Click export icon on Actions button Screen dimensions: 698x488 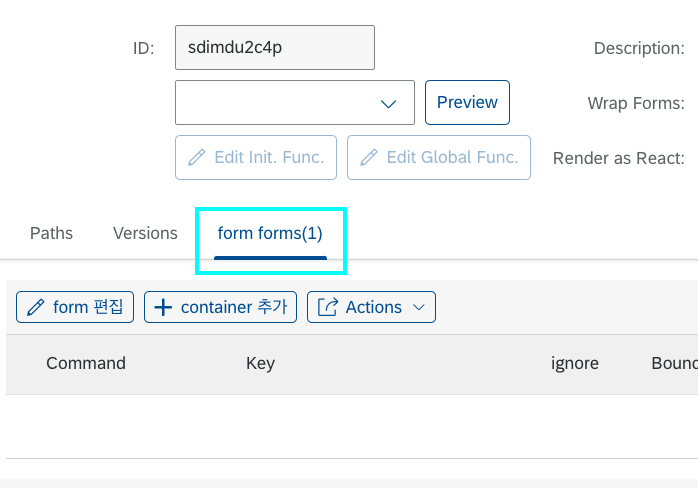328,307
